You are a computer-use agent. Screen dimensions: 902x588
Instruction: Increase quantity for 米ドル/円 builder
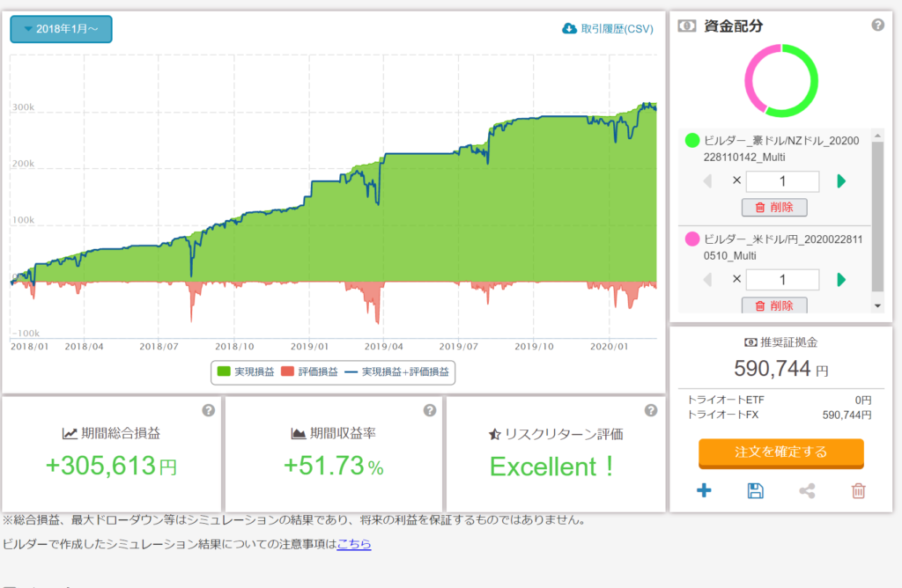841,280
